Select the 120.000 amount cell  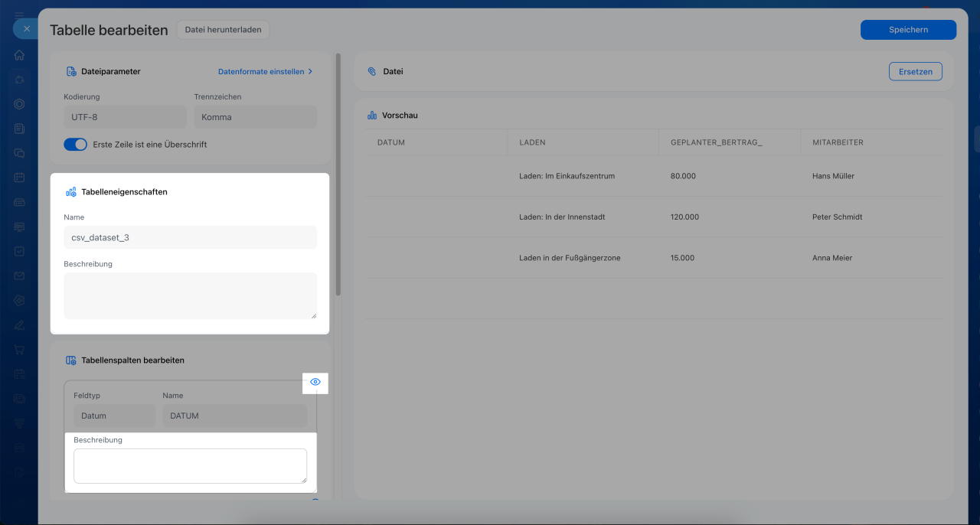[684, 217]
